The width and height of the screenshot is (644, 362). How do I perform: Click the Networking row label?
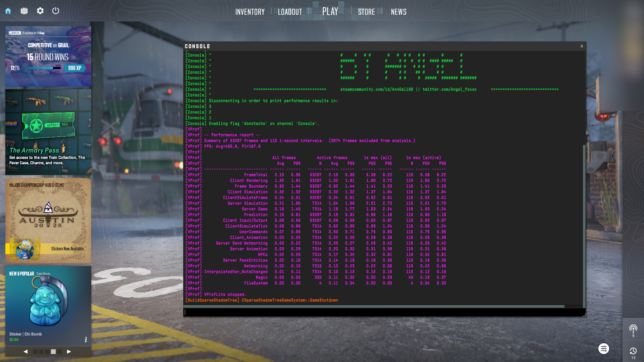click(256, 266)
